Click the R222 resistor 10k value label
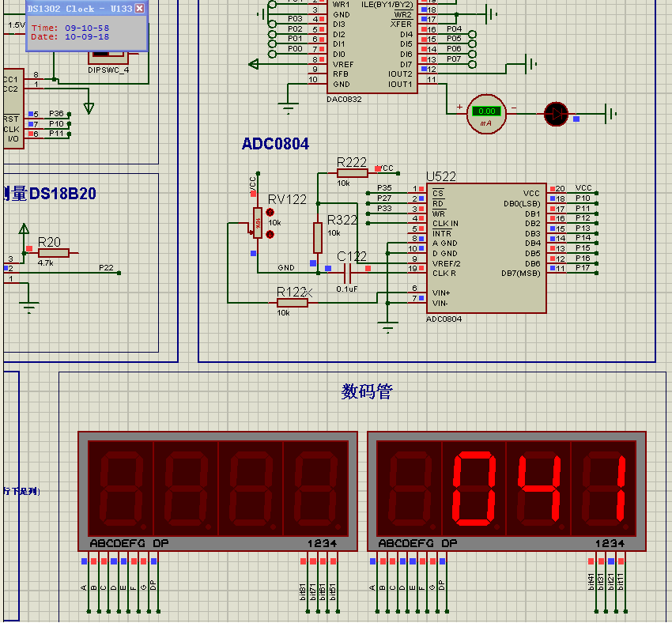This screenshot has width=672, height=623. (343, 183)
